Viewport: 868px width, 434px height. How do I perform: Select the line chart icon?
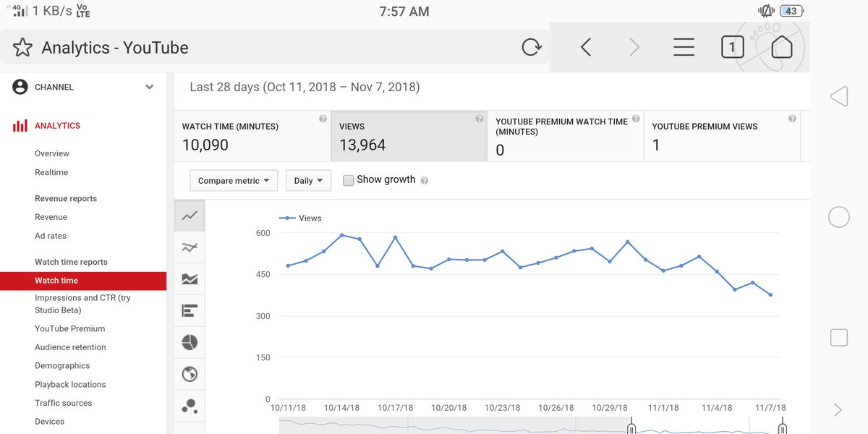pos(190,216)
